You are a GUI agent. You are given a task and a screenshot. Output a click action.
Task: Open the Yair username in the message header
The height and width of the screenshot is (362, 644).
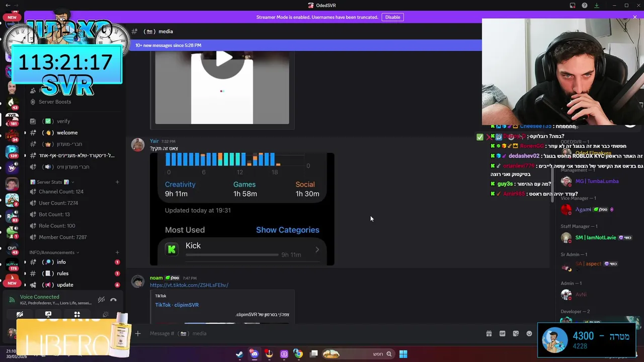(x=154, y=141)
